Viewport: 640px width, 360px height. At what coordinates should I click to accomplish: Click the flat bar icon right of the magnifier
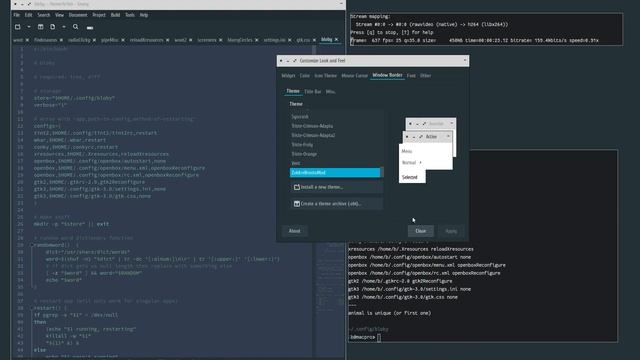(x=90, y=28)
